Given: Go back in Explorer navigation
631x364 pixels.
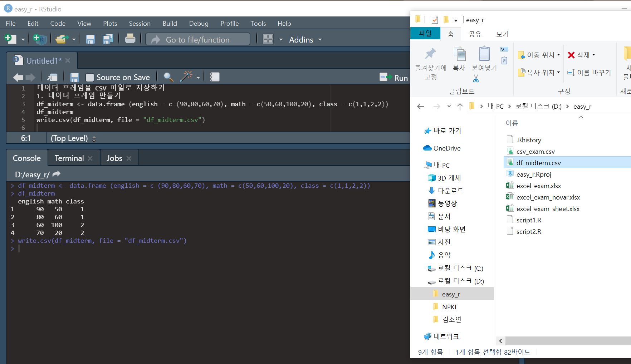Looking at the screenshot, I should pos(421,106).
